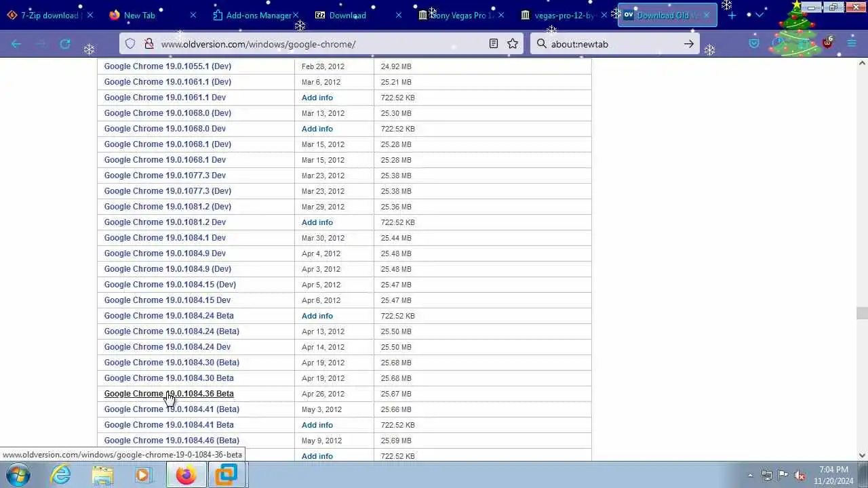Switch to the 7-Zip download tab

pyautogui.click(x=50, y=15)
